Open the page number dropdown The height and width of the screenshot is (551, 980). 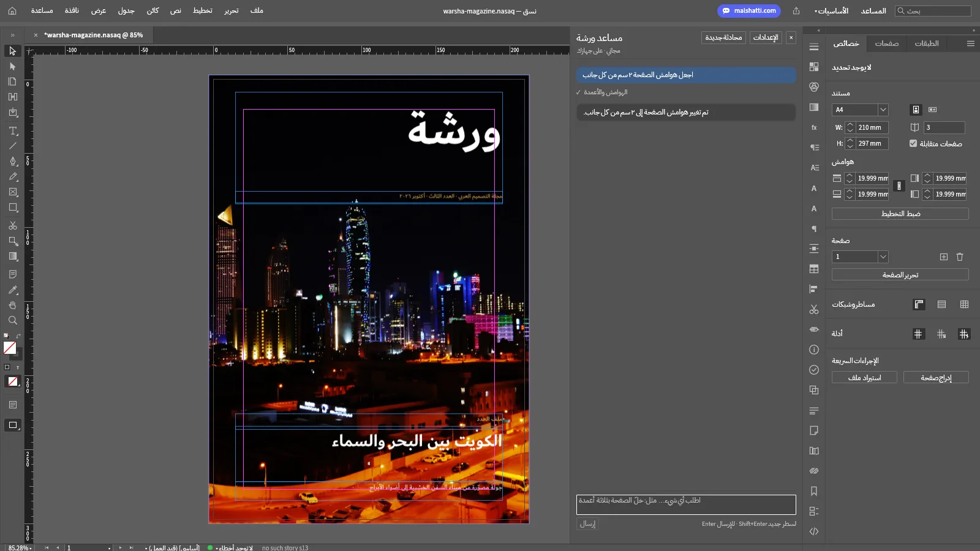point(883,257)
